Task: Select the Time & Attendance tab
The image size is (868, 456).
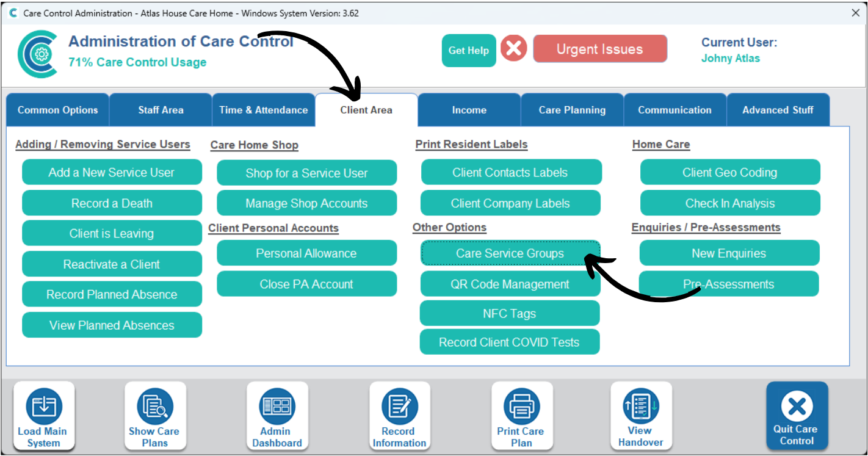Action: click(264, 110)
